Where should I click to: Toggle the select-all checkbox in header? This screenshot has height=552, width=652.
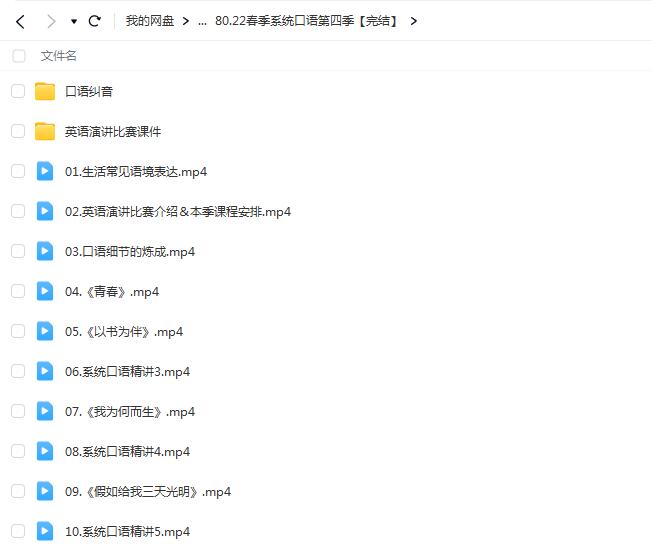(18, 56)
